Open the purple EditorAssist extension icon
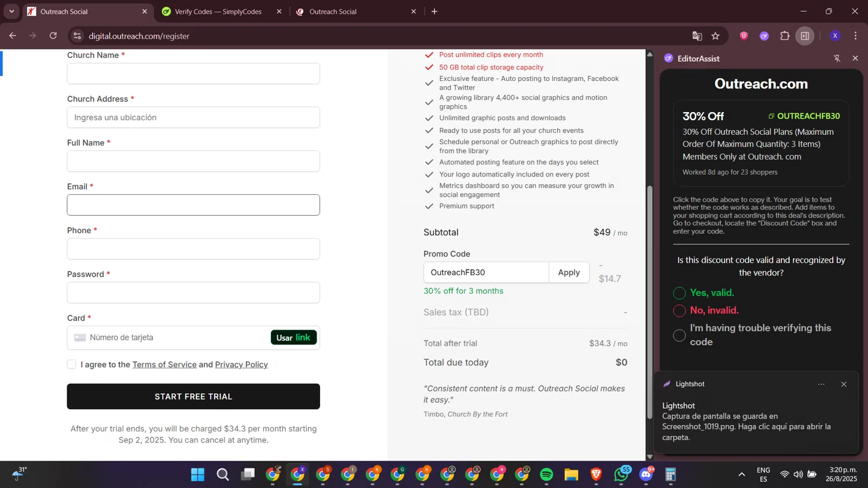The width and height of the screenshot is (868, 488). coord(764,36)
